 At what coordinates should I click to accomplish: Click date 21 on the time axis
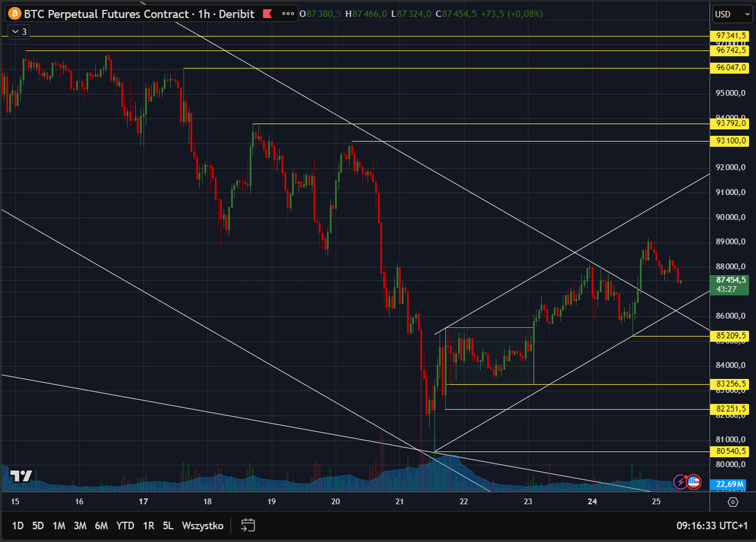coord(399,502)
